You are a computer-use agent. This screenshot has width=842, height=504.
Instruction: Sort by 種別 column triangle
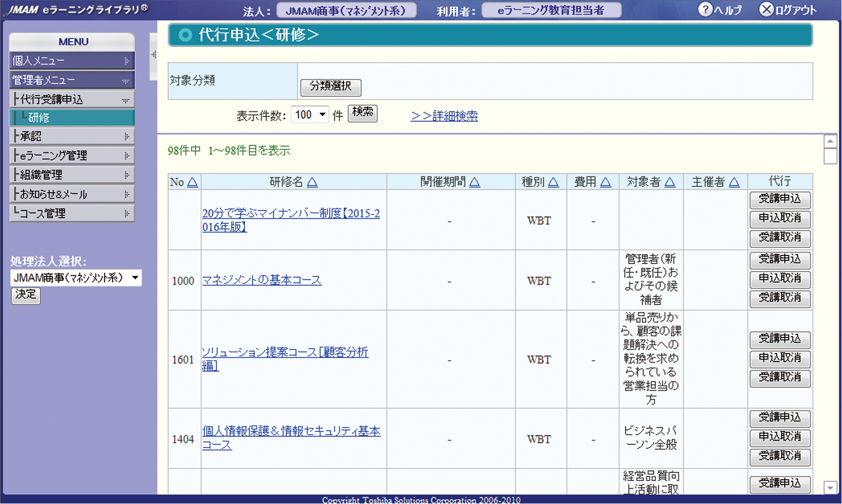point(553,182)
